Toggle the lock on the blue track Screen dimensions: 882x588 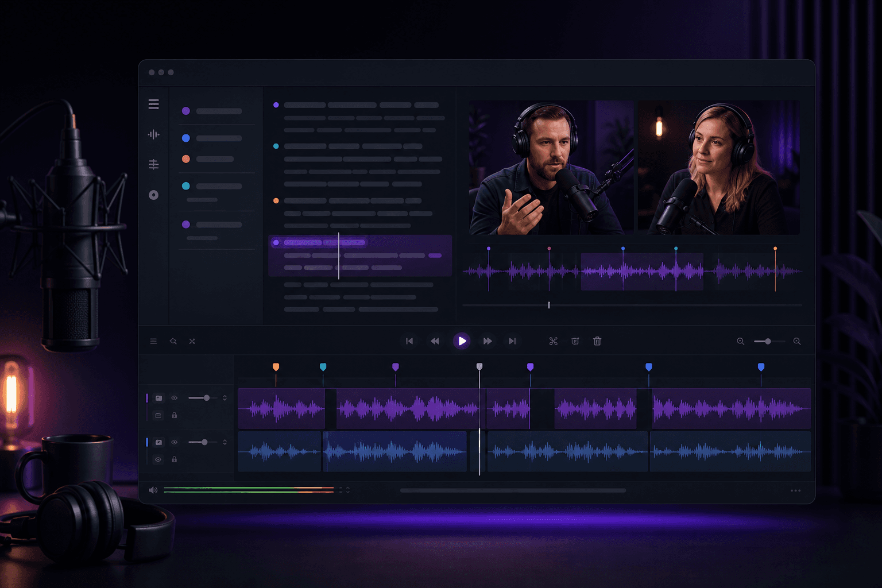point(174,459)
